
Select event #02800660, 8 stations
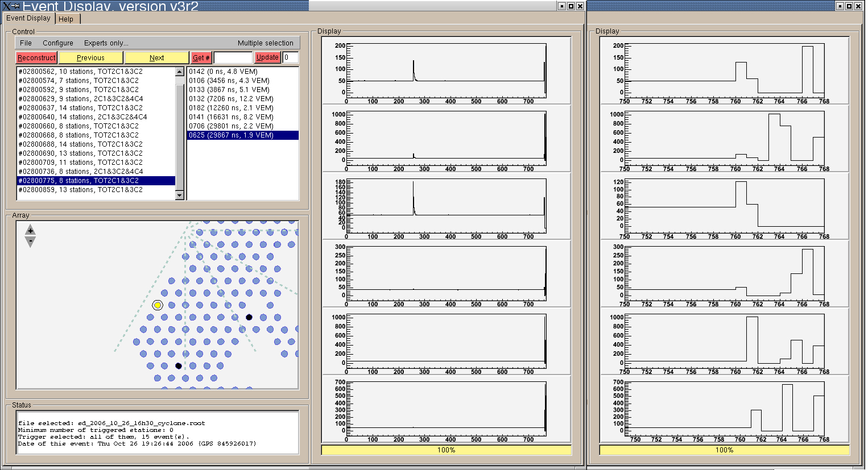coord(96,126)
